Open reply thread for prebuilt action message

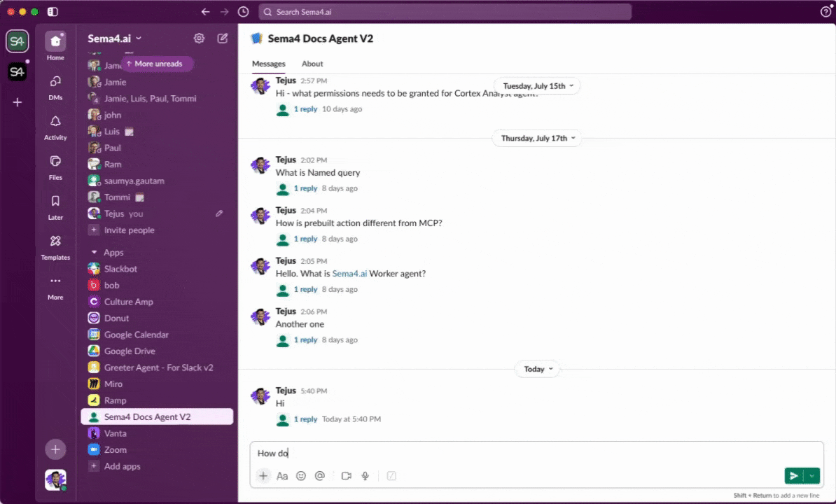pyautogui.click(x=305, y=239)
